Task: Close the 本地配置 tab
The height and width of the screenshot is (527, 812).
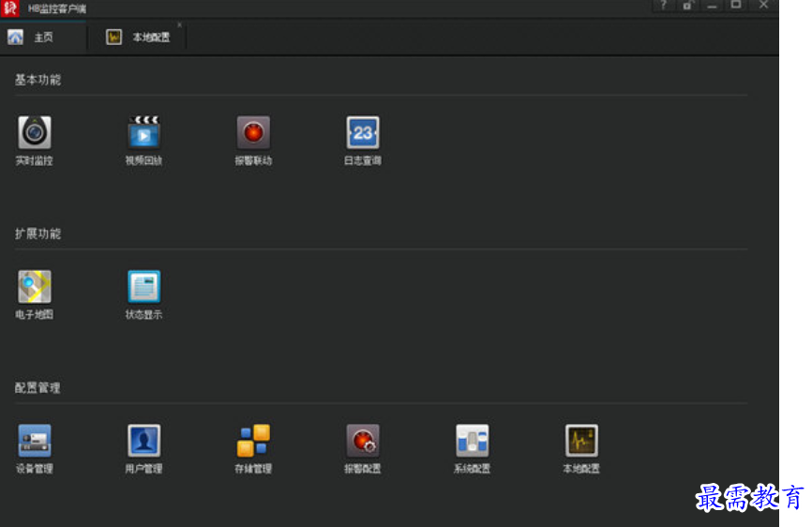Action: coord(179,25)
